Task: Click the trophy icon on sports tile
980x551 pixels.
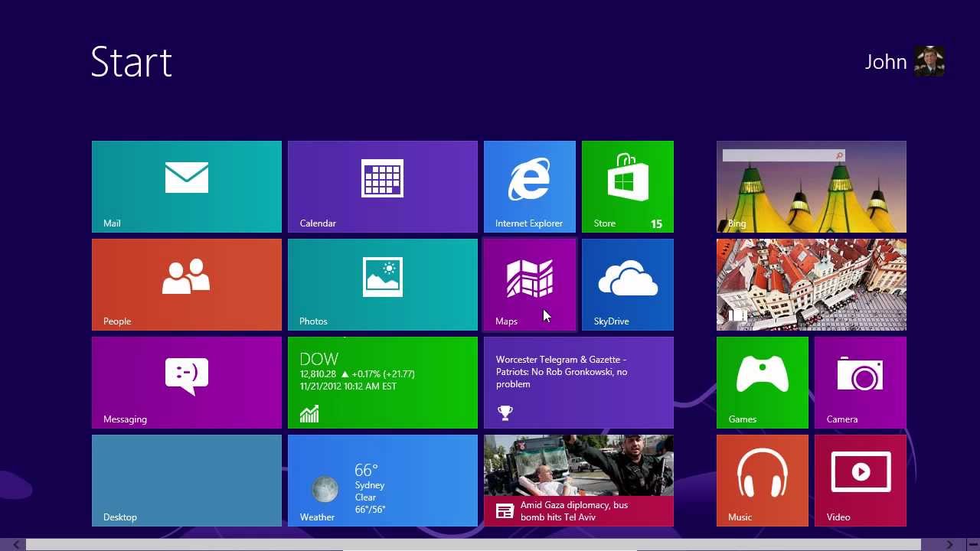Action: [x=505, y=412]
